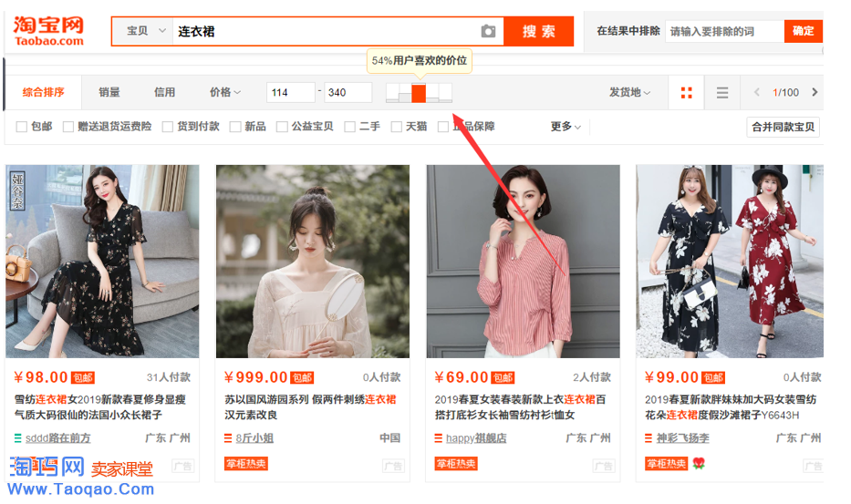Select the 综合排序 sort tab

pos(44,92)
